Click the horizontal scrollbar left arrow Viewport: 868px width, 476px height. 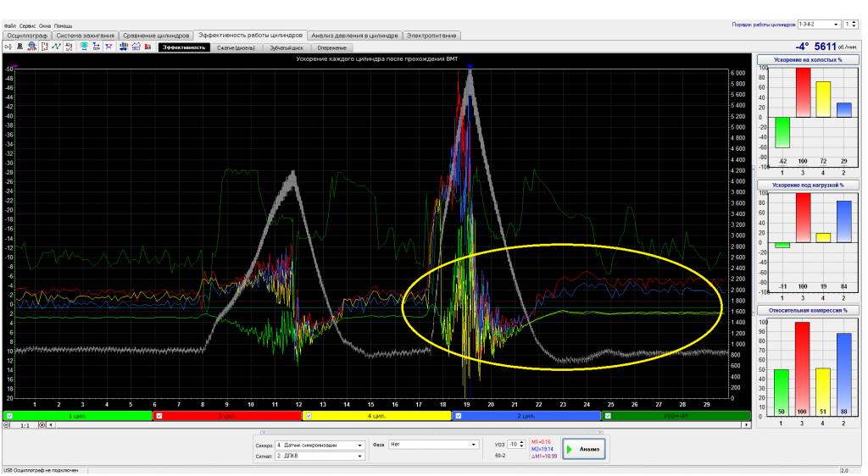[51, 425]
